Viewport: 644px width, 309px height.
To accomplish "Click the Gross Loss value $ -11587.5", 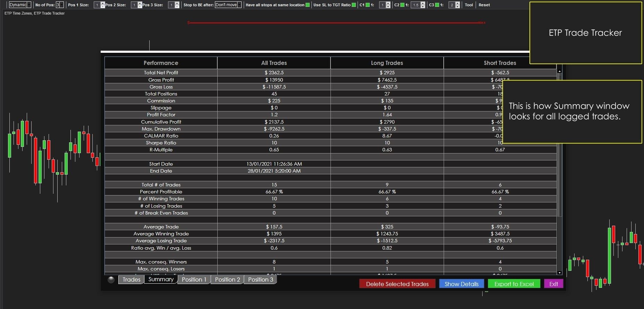I will click(274, 87).
